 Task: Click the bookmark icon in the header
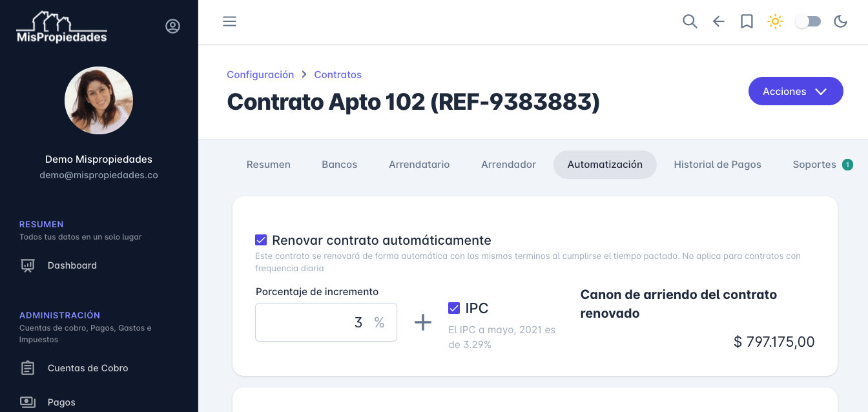pyautogui.click(x=747, y=21)
